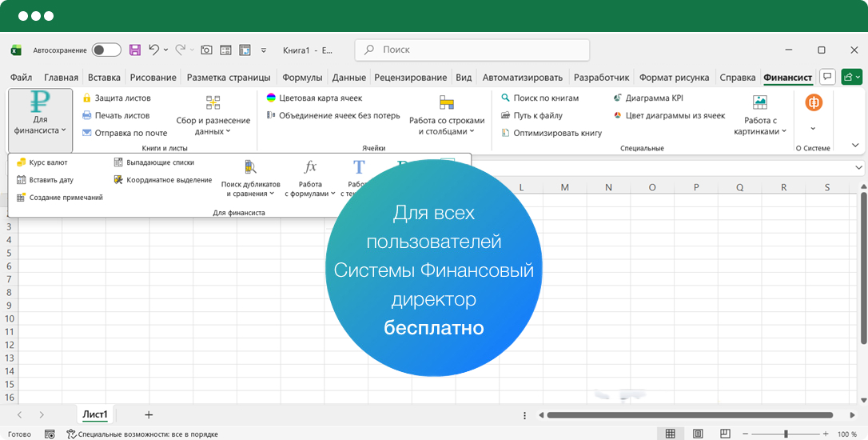Open the Данные tab
The image size is (868, 440).
[x=348, y=78]
